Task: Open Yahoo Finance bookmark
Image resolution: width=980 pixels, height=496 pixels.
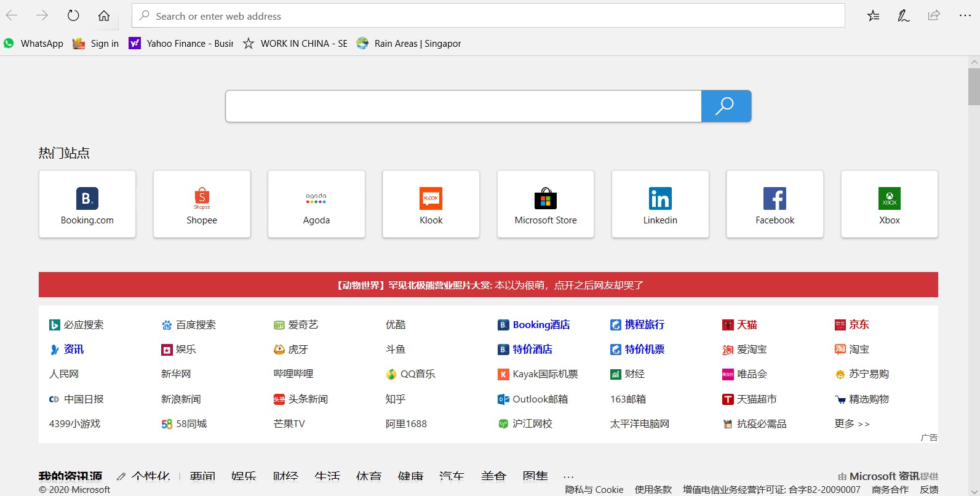Action: tap(181, 43)
